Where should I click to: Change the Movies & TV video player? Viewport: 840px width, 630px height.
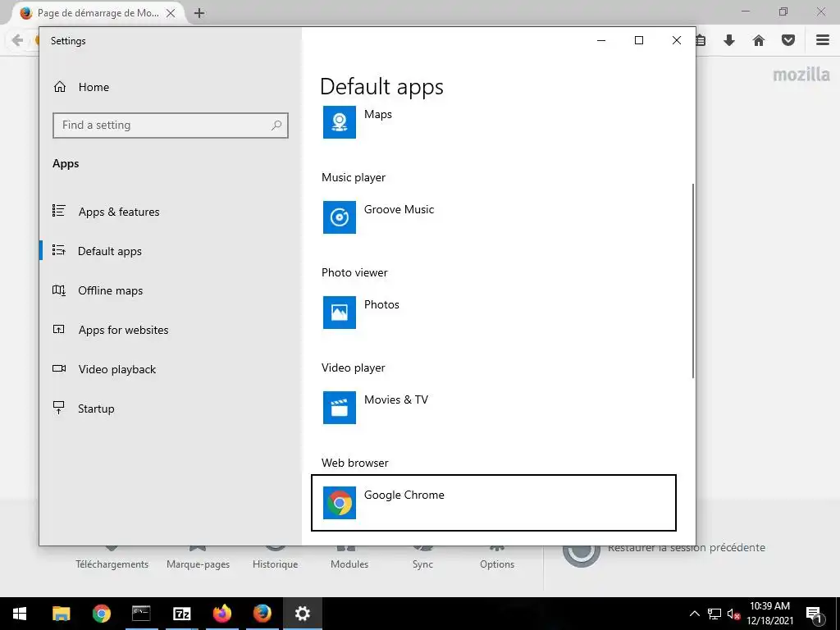[493, 407]
